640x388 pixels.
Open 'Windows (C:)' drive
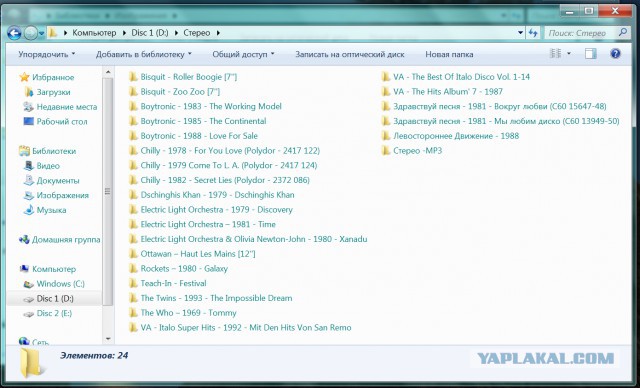coord(54,284)
